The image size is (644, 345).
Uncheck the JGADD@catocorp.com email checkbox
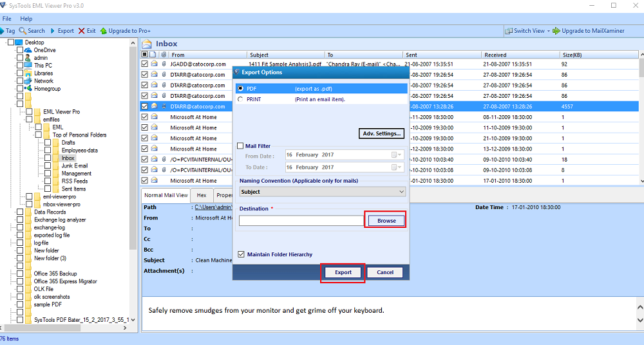coord(144,64)
